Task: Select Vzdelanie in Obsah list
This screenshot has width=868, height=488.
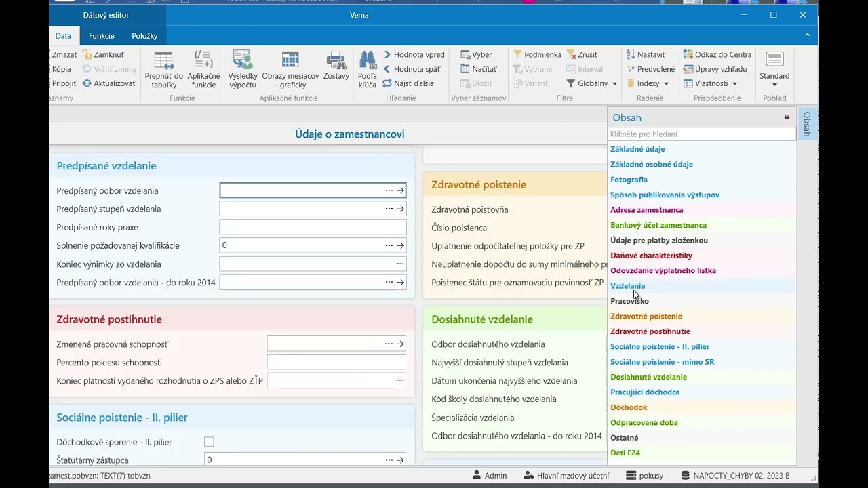Action: tap(627, 286)
